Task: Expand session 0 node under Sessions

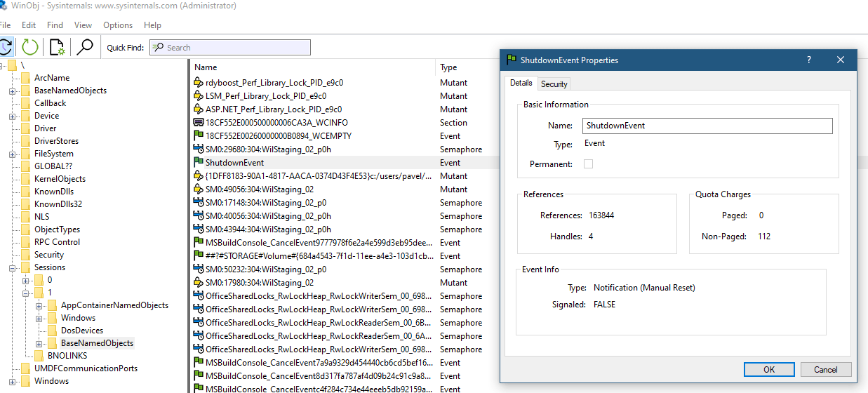Action: pos(26,280)
